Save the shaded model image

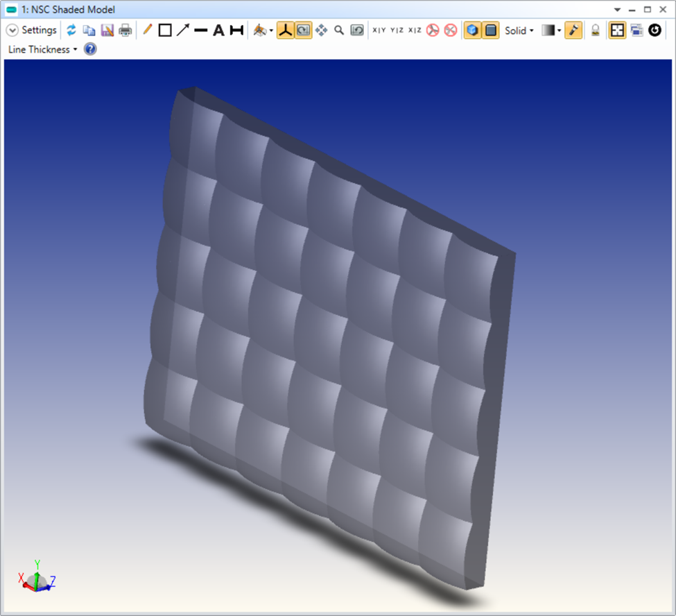(x=107, y=30)
